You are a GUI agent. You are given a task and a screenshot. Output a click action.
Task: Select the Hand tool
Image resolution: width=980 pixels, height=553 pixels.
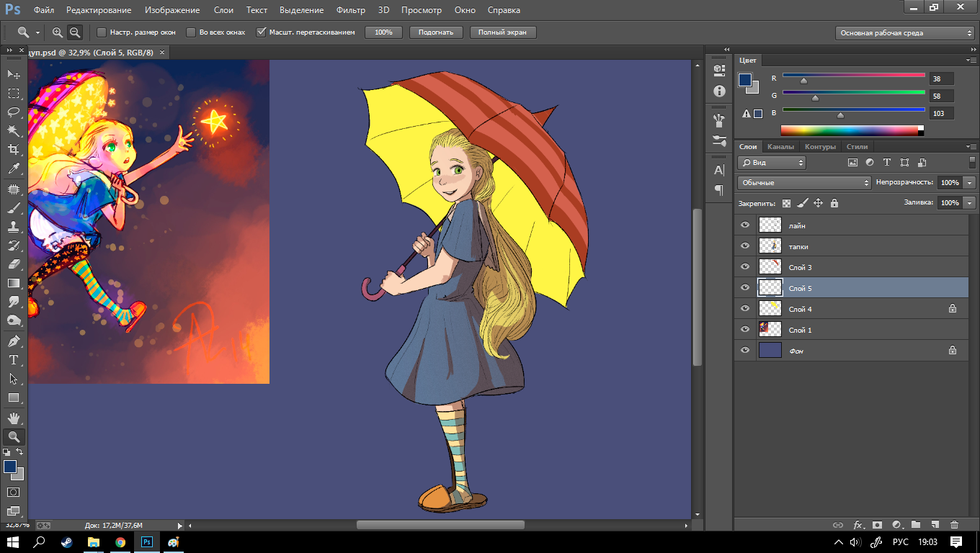point(14,418)
